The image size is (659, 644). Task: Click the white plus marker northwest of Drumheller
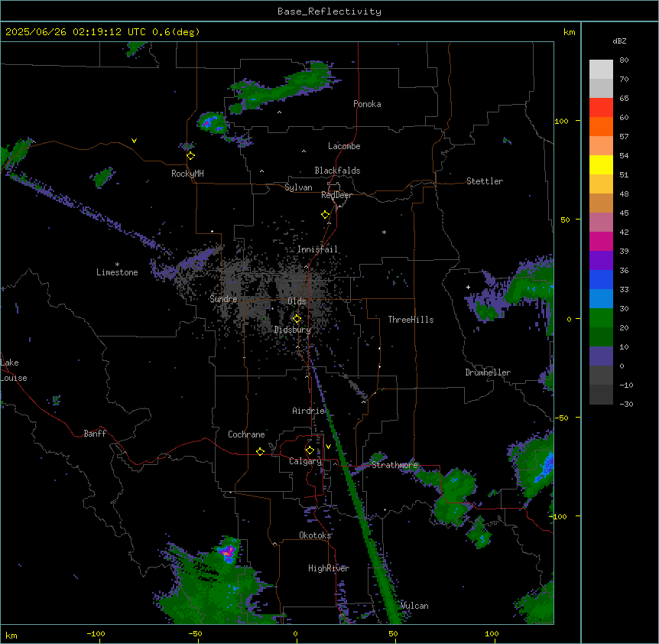click(468, 287)
